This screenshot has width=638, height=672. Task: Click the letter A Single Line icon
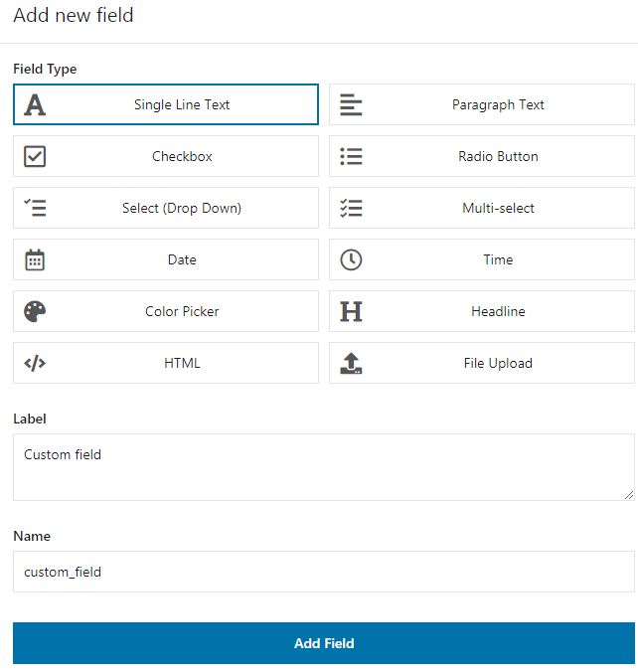tap(35, 105)
